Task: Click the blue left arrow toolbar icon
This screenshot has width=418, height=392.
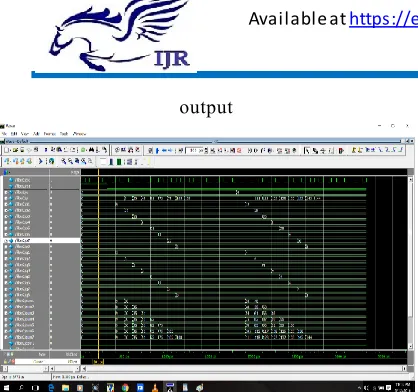Action: pos(164,151)
